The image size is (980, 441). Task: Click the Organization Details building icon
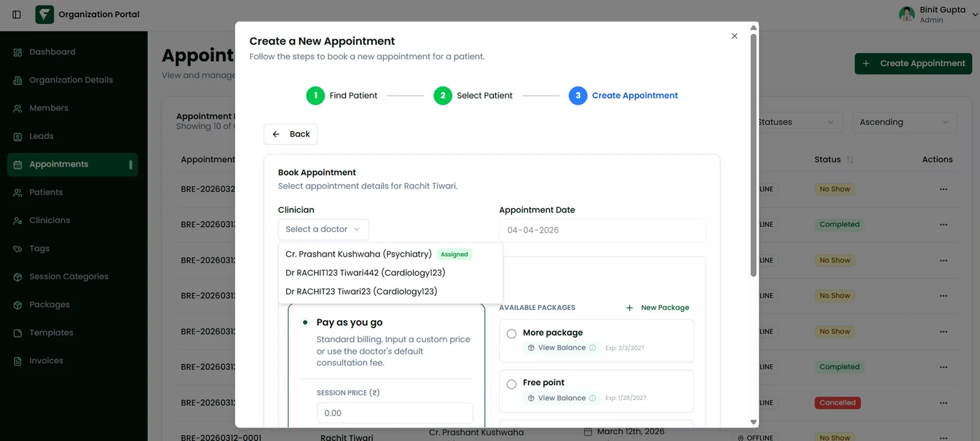point(18,80)
